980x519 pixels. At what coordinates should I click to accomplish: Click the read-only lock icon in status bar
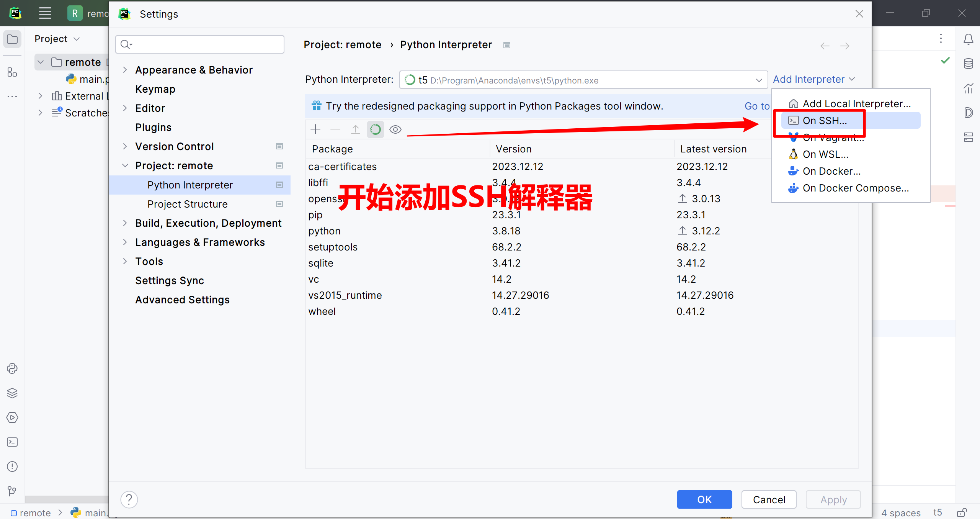(962, 512)
